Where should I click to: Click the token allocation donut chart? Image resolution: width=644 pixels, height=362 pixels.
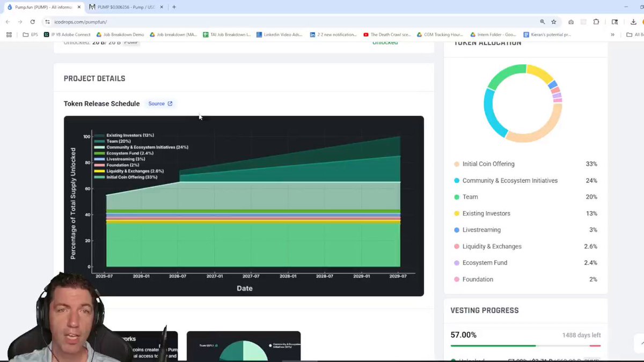click(x=523, y=103)
